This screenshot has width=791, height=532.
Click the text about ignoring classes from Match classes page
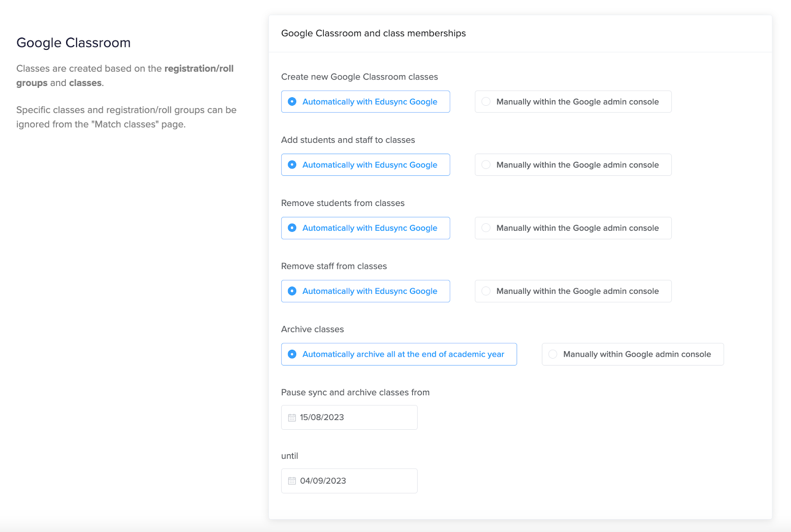click(x=127, y=117)
